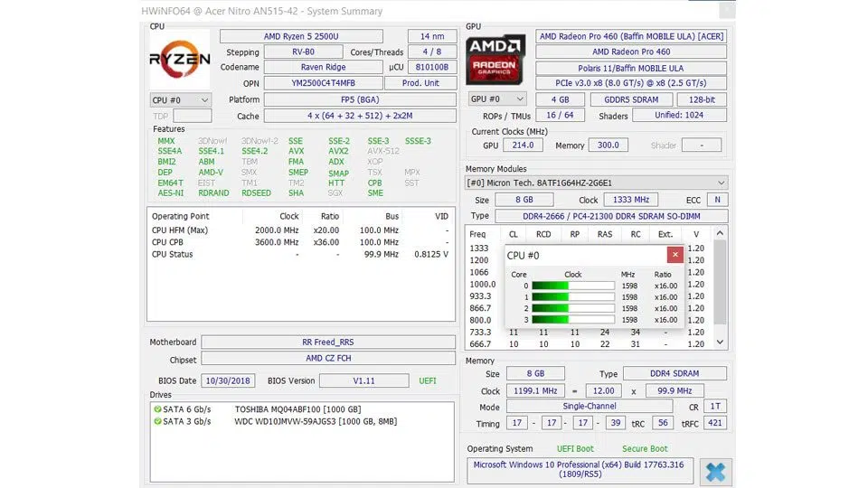Click the WDC drive green status icon
This screenshot has height=488, width=868.
[157, 421]
